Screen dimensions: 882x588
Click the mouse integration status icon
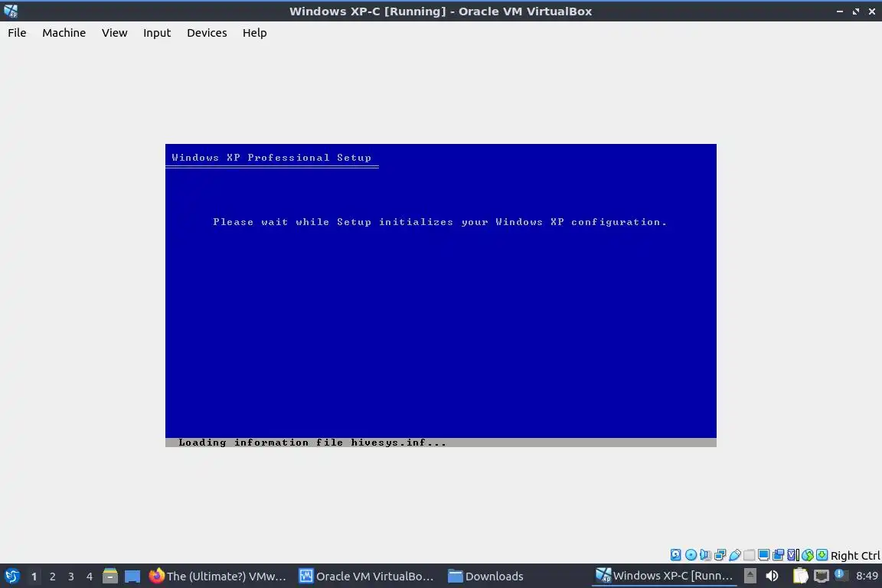[808, 555]
